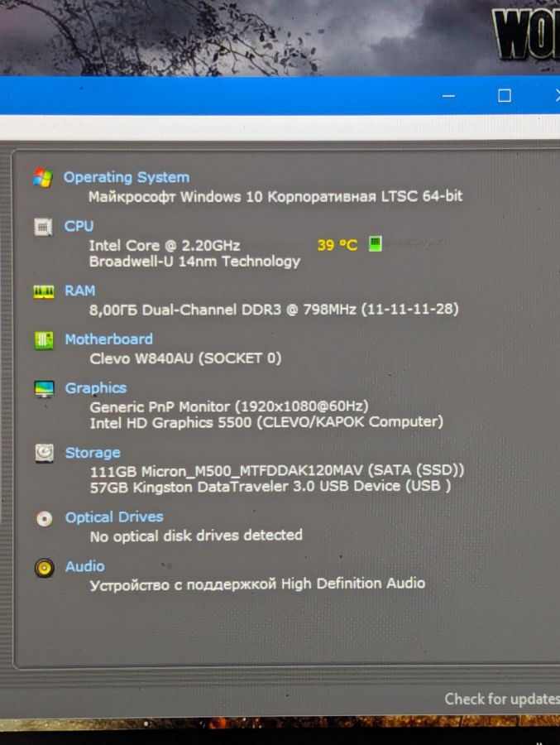The width and height of the screenshot is (560, 745).
Task: Select the Generic PnP Monitor line
Action: coord(229,406)
